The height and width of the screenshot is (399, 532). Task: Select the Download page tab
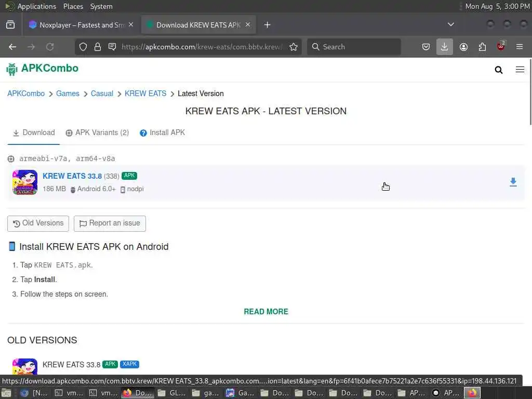pyautogui.click(x=34, y=132)
